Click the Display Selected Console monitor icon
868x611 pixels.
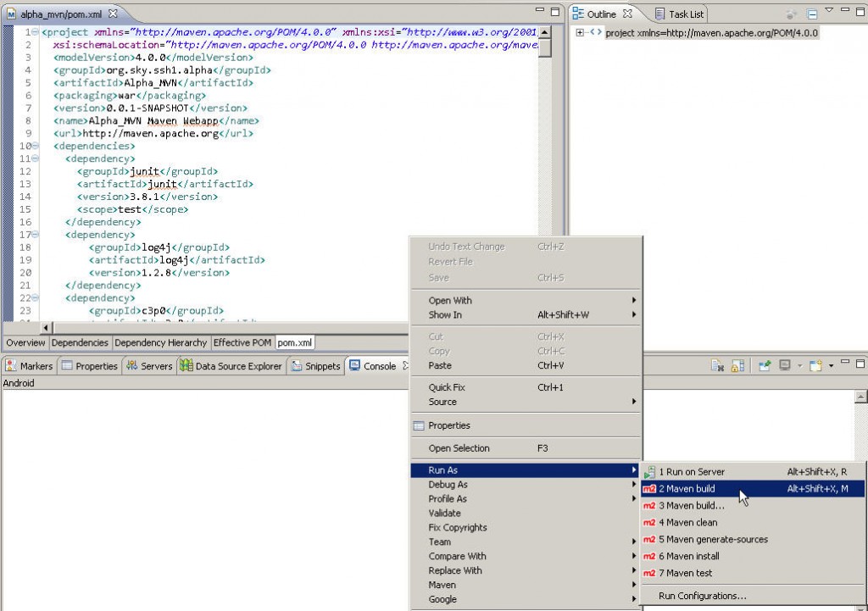click(x=785, y=366)
